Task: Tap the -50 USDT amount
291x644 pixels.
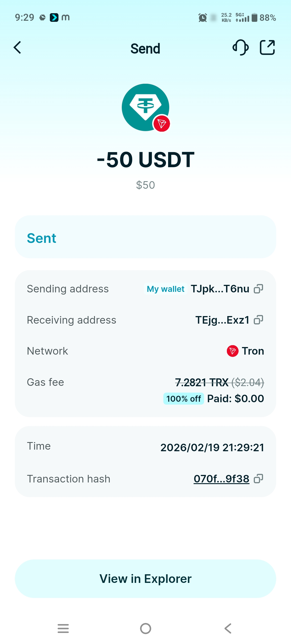Action: click(145, 160)
